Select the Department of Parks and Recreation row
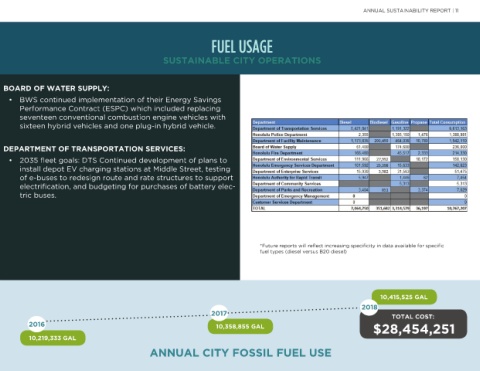This screenshot has height=371, width=480. click(x=359, y=190)
